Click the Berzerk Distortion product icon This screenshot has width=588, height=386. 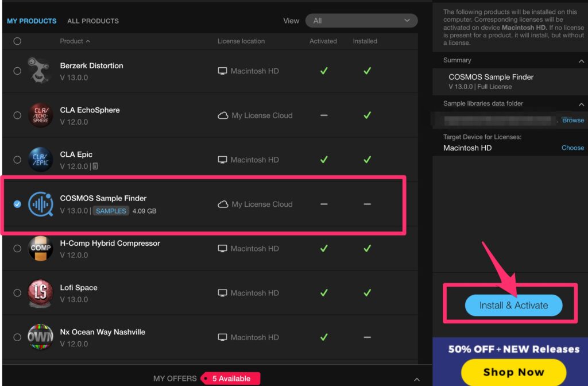40,71
